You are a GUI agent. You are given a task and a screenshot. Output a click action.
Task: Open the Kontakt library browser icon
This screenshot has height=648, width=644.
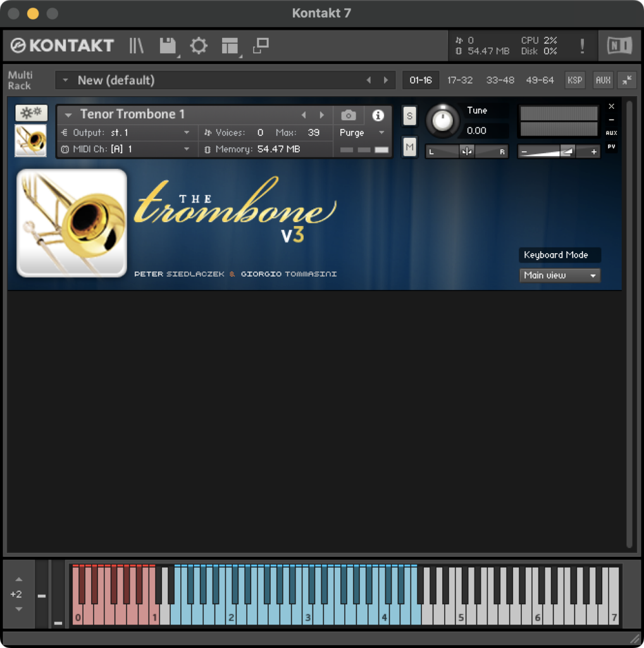pos(136,46)
